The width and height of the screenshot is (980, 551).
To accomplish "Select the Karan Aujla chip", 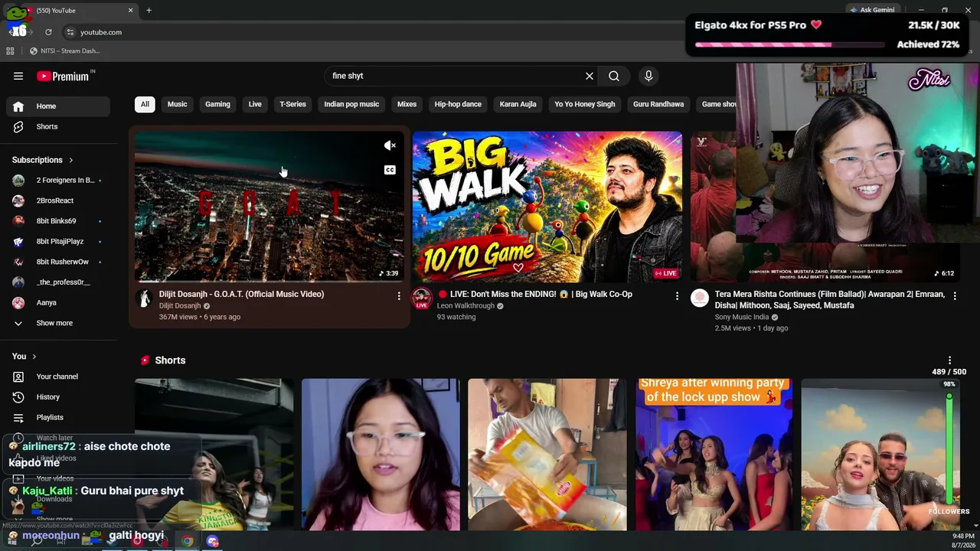I will coord(518,104).
